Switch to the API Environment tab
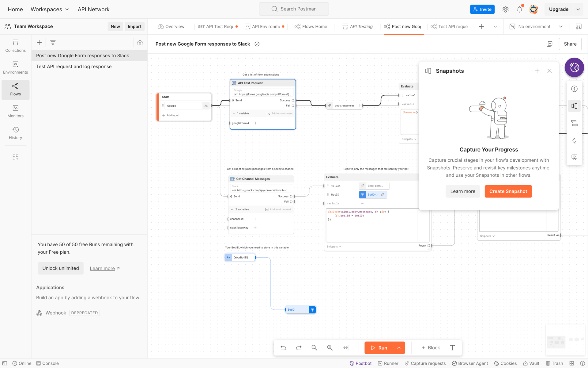Image resolution: width=588 pixels, height=368 pixels. pyautogui.click(x=265, y=26)
